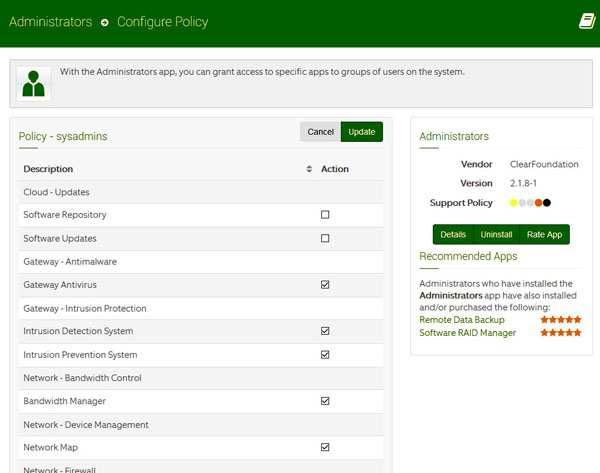Click the Intrusion Detection System label
The image size is (600, 473).
pyautogui.click(x=78, y=331)
